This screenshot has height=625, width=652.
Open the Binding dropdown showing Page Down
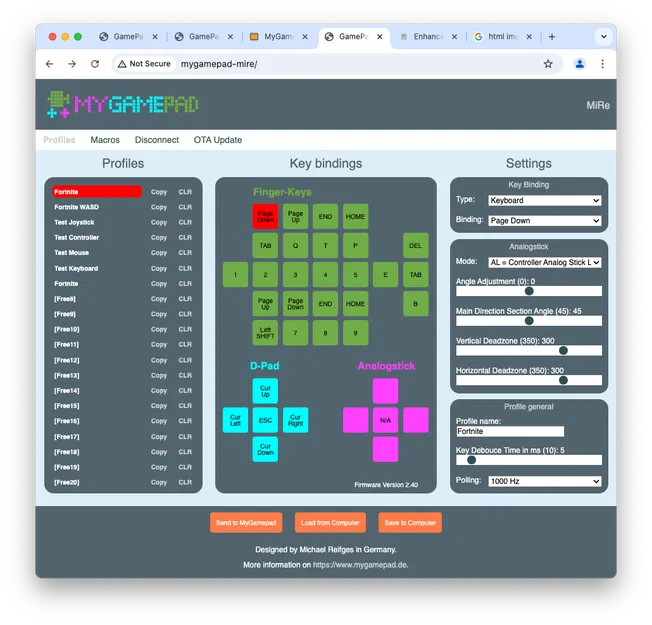(x=544, y=220)
